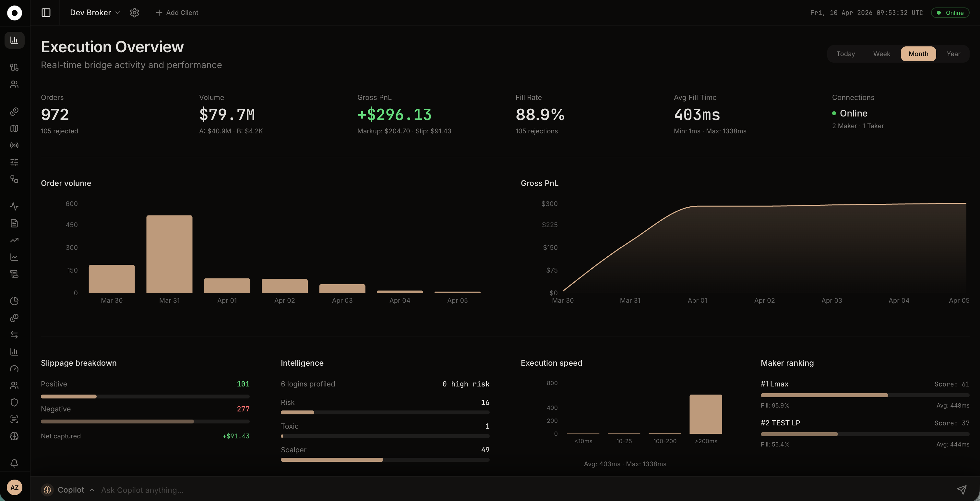Select the brain/AI icon near the bottom sidebar
This screenshot has height=501, width=980.
(x=14, y=436)
